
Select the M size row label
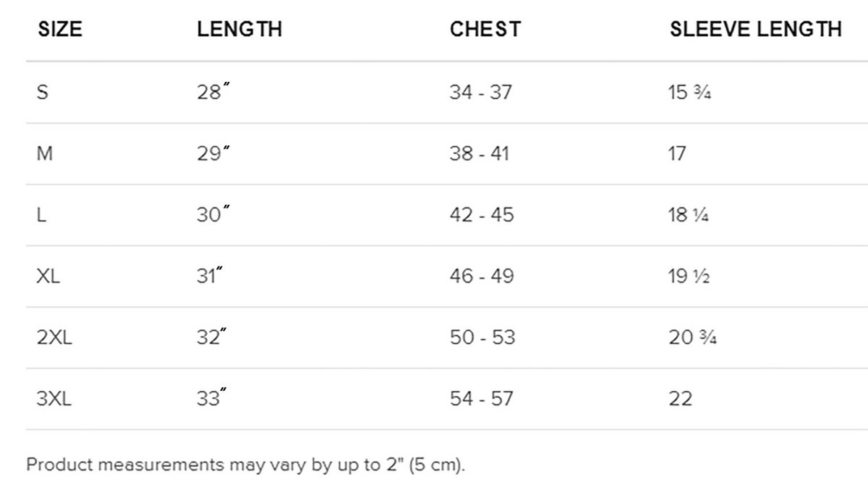pyautogui.click(x=45, y=154)
